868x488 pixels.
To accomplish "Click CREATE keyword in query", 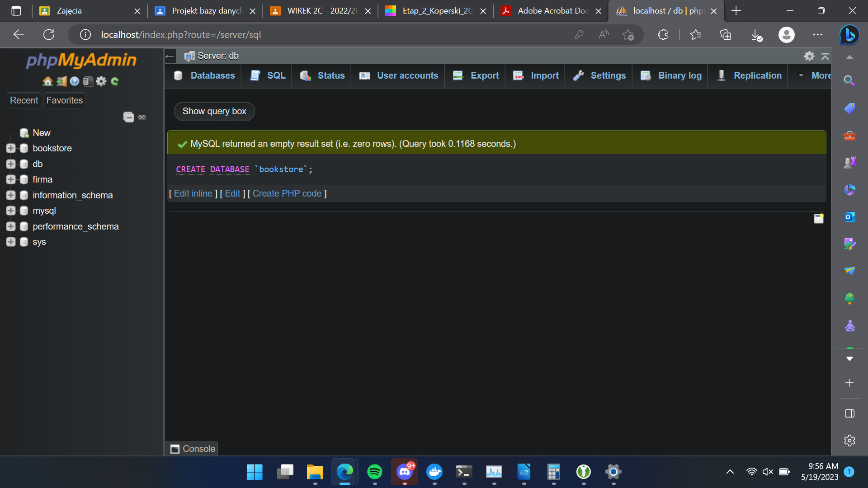I will point(190,169).
